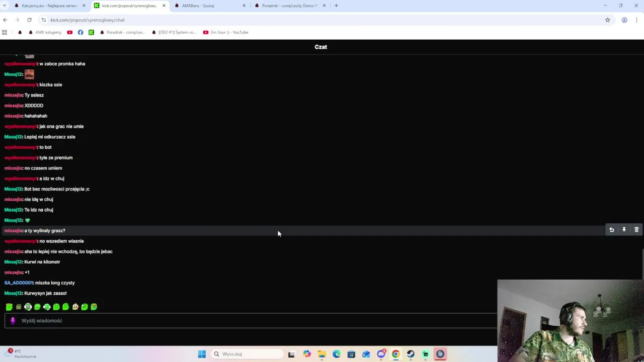Delete the 'a ty wylinaly grasz?' message
Screen dimensions: 644x362
pos(636,230)
